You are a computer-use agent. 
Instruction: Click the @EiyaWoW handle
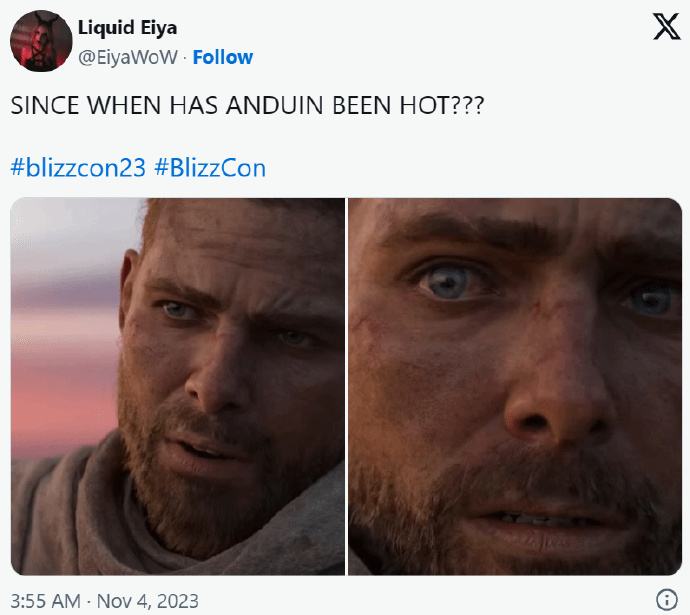tap(130, 57)
